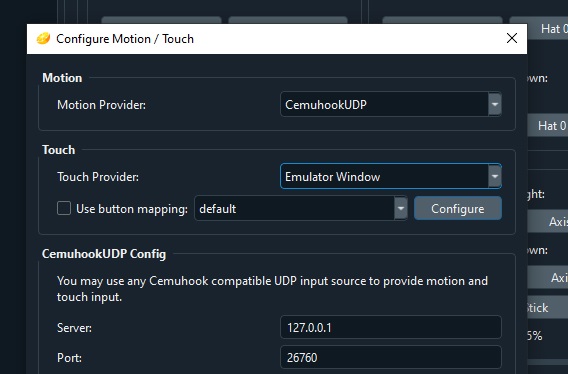Click the CemuhookUDP Config group heading
Image resolution: width=568 pixels, height=374 pixels.
click(x=104, y=254)
